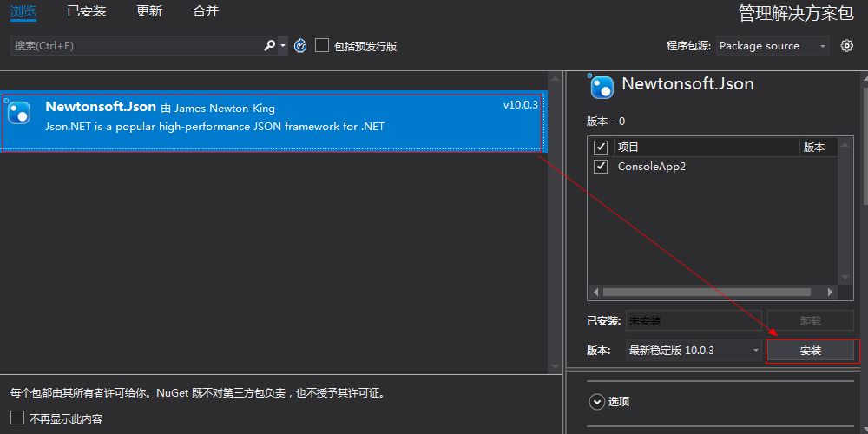Switch to the 更新 updates tab
Screen dimensions: 868x434
(x=149, y=11)
